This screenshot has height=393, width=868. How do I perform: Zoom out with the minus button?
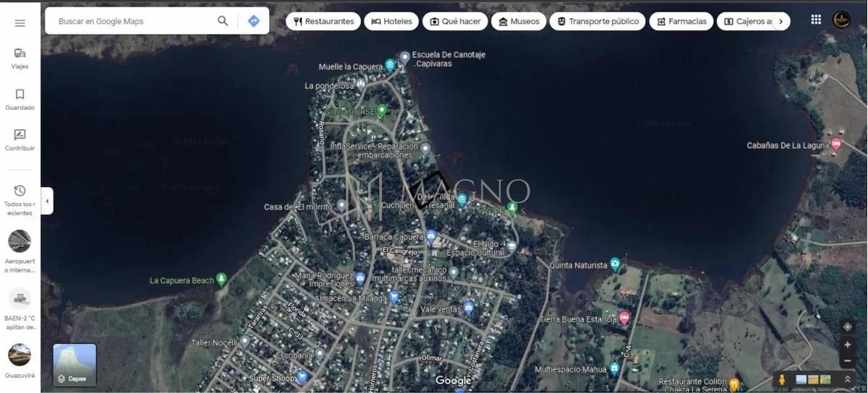tap(848, 360)
